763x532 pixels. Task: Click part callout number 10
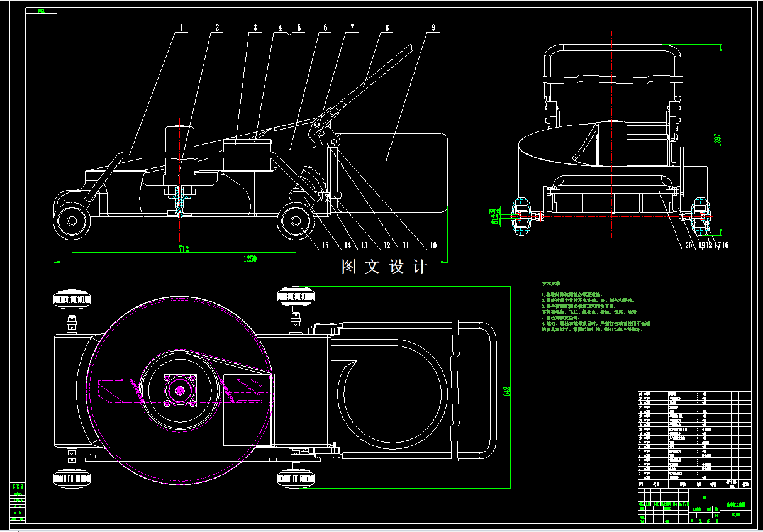433,245
